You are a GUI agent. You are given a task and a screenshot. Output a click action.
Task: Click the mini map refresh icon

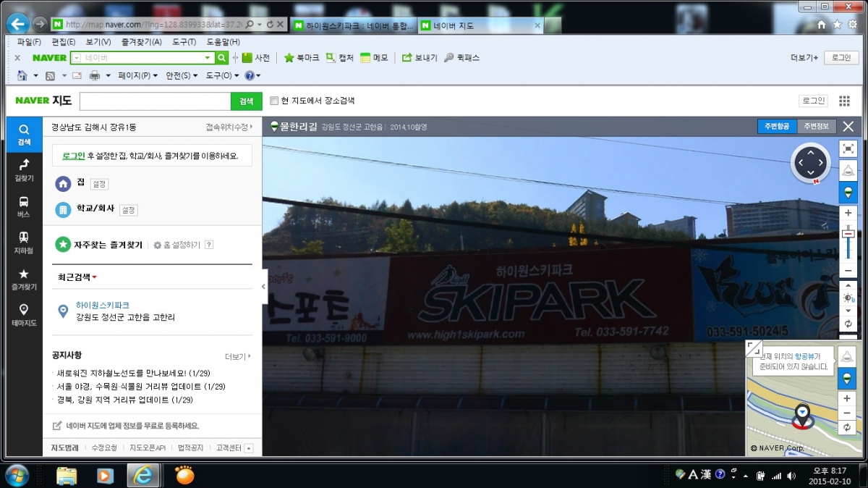[x=847, y=428]
